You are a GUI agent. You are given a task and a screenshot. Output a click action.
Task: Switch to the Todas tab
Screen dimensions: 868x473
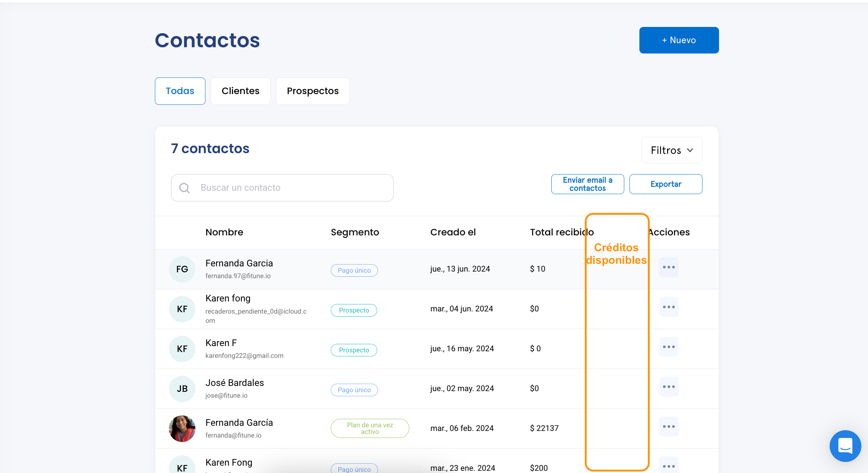pos(180,91)
